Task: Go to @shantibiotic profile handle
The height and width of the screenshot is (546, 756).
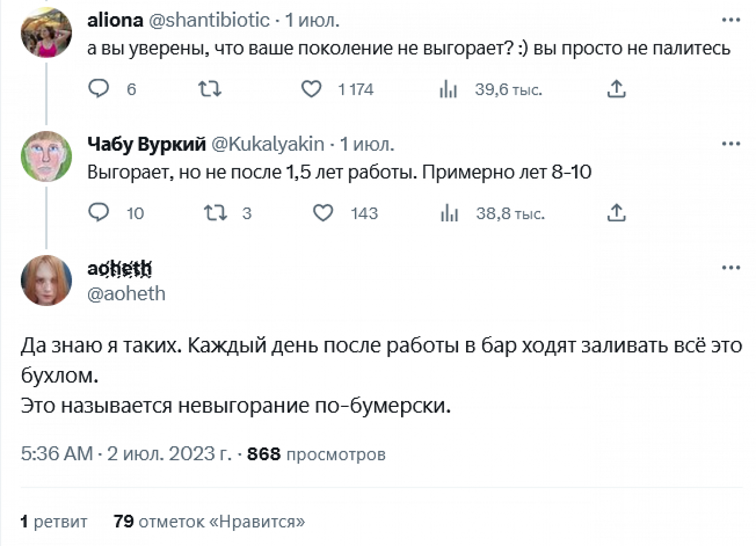Action: coord(209,20)
